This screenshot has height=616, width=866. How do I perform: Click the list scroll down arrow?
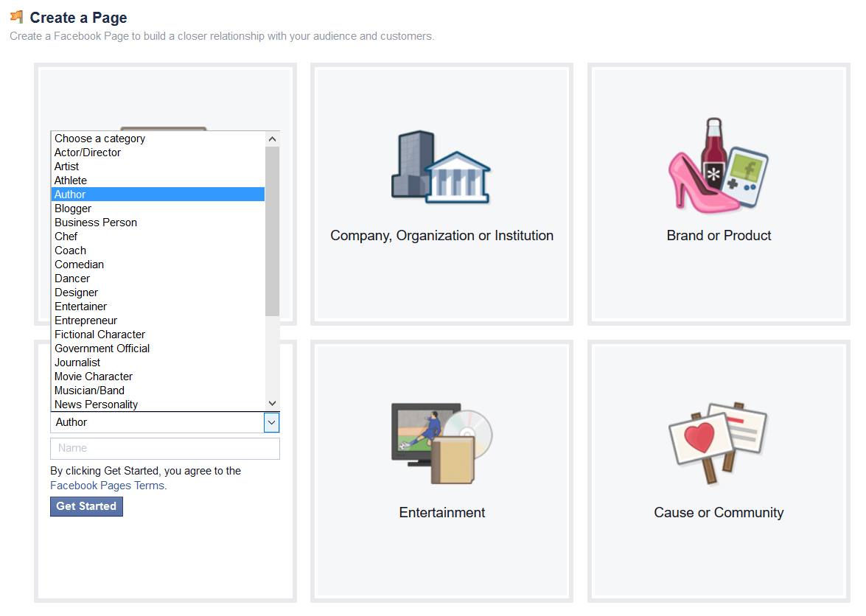[x=272, y=404]
